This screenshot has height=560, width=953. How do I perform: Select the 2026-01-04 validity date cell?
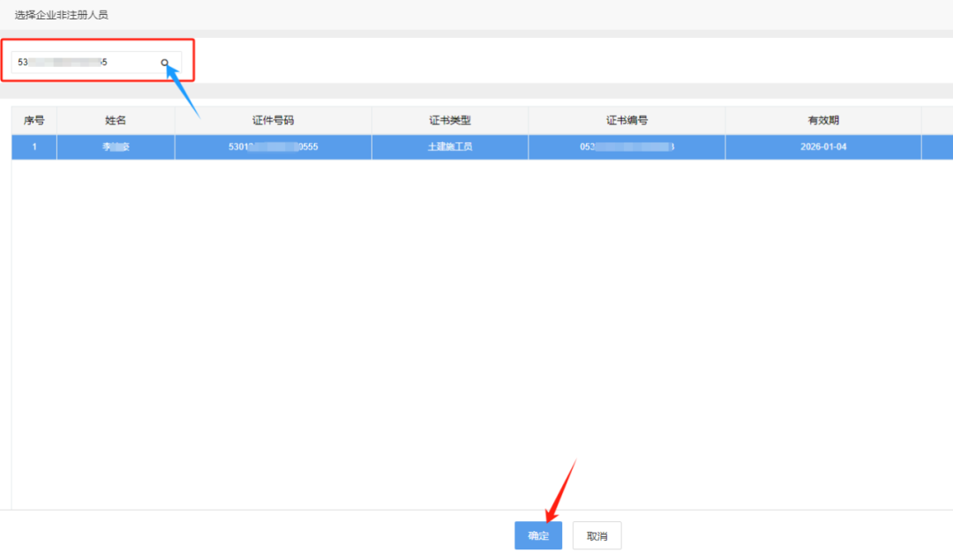823,147
